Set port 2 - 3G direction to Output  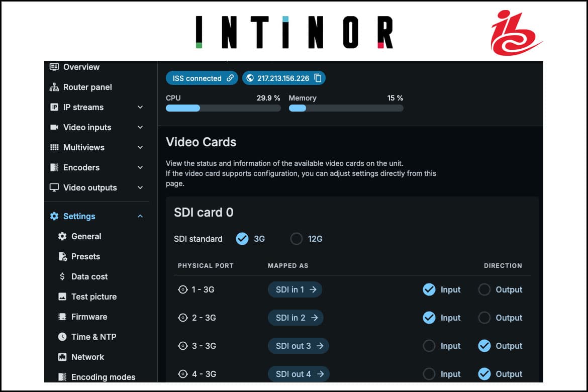[484, 318]
